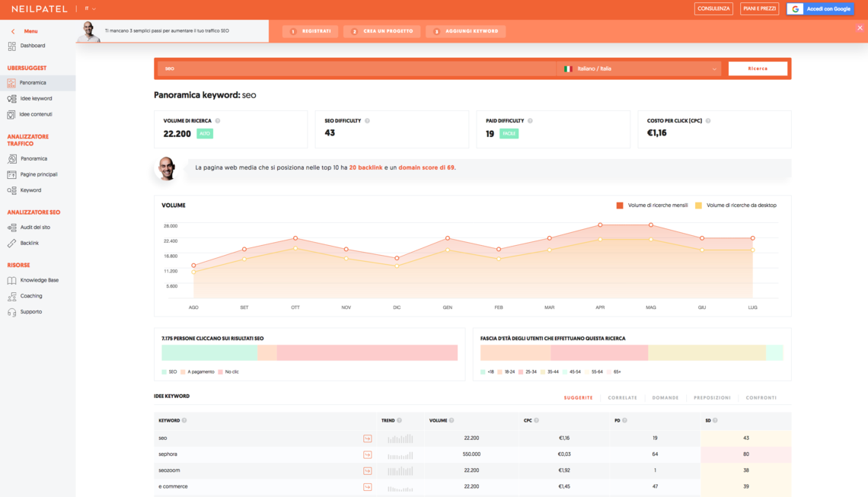Image resolution: width=868 pixels, height=497 pixels.
Task: Click Accedi con Google button
Action: tap(820, 9)
